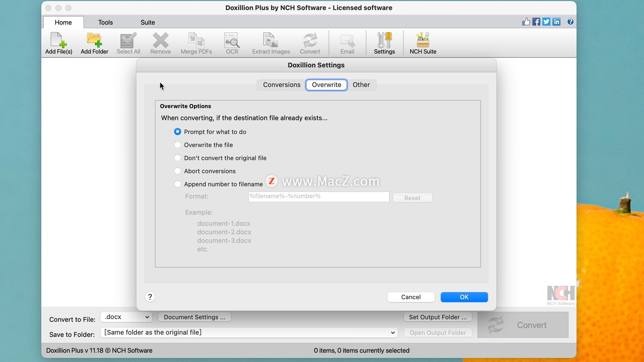Switch to the Suite ribbon tab
Image resolution: width=644 pixels, height=362 pixels.
148,22
